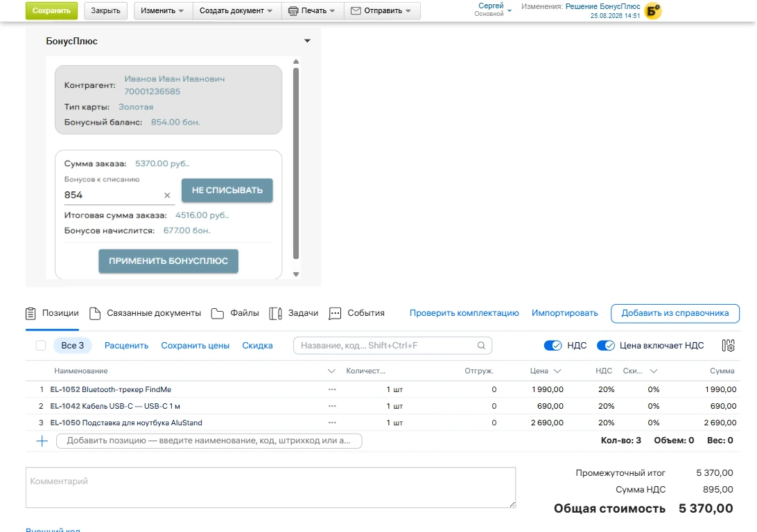This screenshot has width=757, height=532.
Task: Open the Цена column chevron
Action: 557,371
